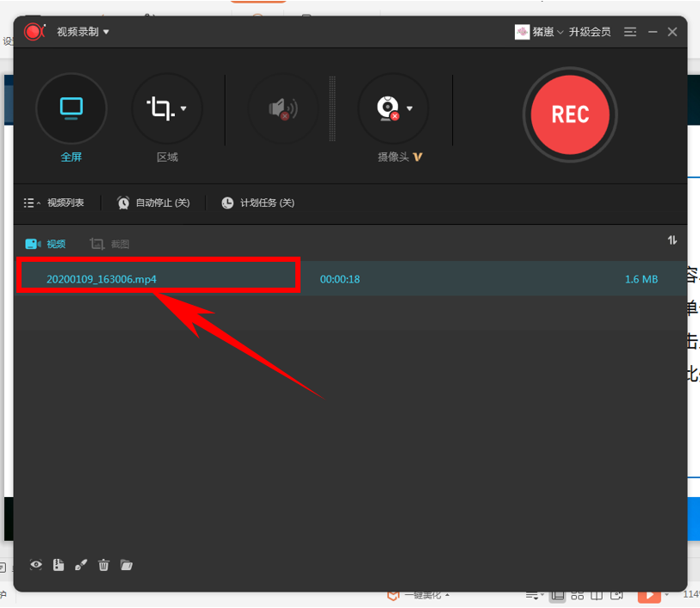Click the compress file icon

(x=59, y=565)
